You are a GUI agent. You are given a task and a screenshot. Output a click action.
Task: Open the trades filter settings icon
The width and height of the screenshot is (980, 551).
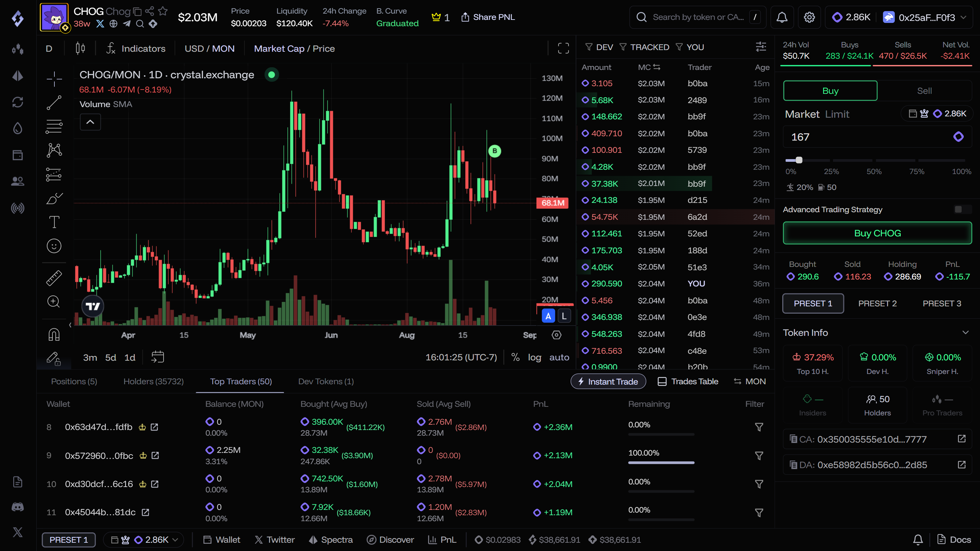tap(760, 47)
